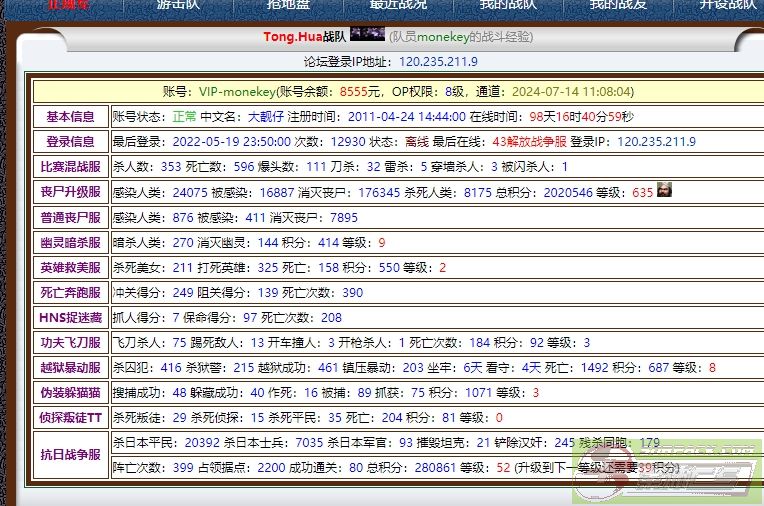764x506 pixels.
Task: Open the 幽灵暗杀服 server label
Action: click(x=70, y=242)
